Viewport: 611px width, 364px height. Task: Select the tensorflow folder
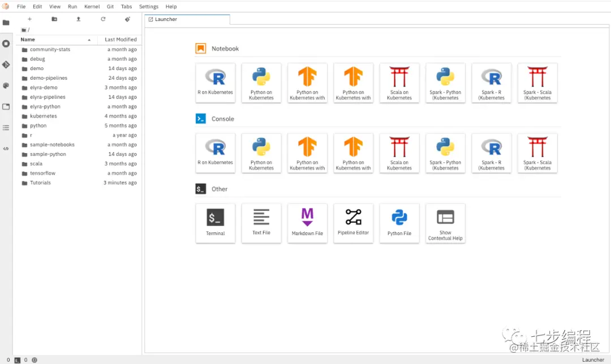click(78, 174)
